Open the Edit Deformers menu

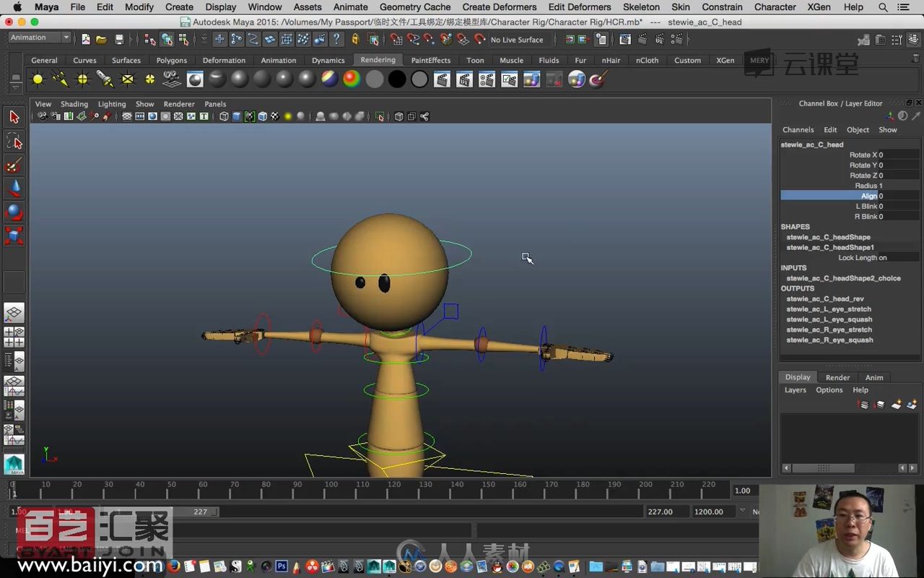(x=579, y=7)
